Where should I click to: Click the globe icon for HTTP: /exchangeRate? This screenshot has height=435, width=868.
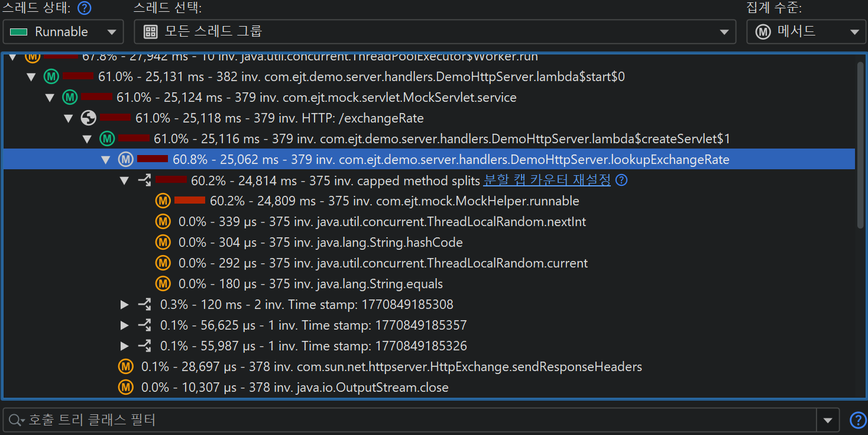point(88,118)
